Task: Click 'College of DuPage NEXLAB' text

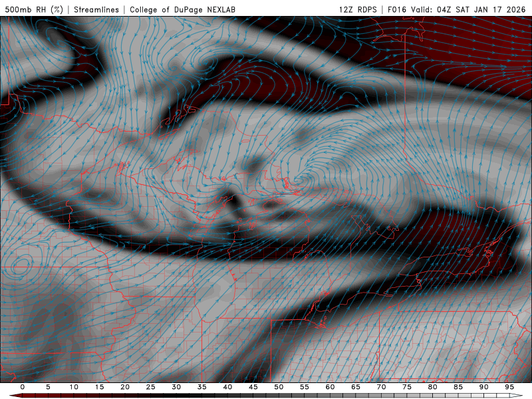Action: coord(182,9)
